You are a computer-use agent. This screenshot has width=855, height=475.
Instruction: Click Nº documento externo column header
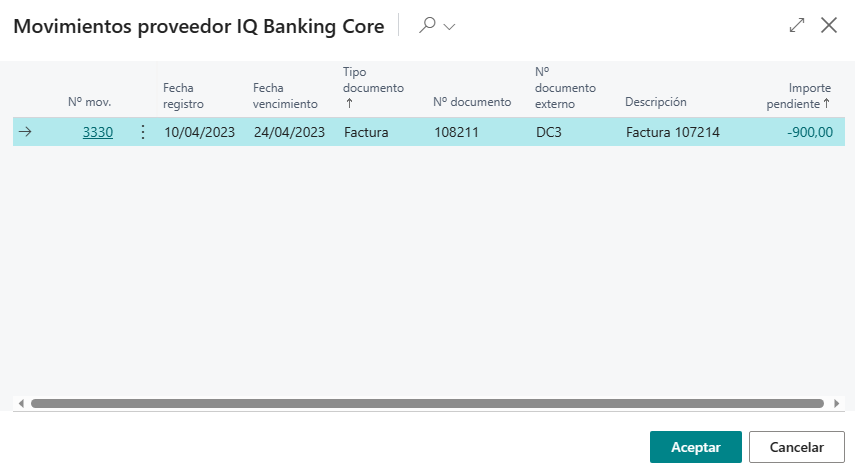coord(565,88)
